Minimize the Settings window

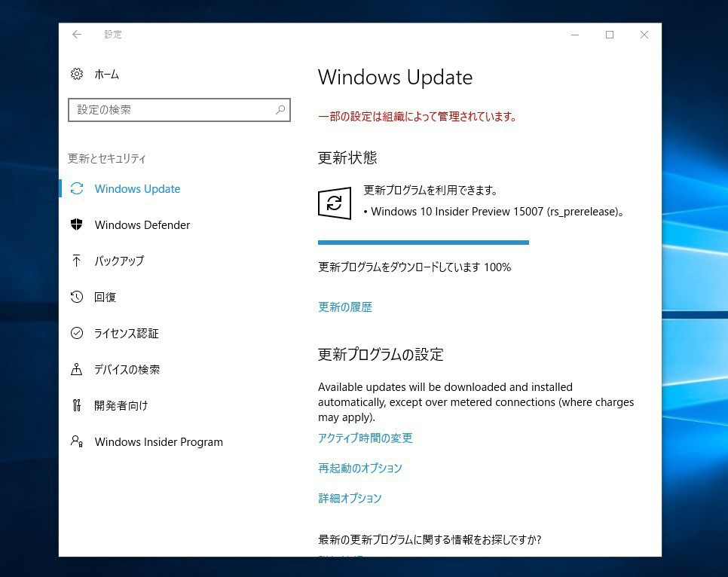point(575,35)
